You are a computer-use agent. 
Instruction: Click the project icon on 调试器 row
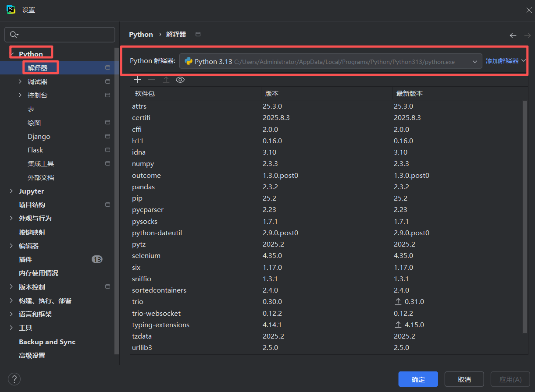tap(108, 81)
